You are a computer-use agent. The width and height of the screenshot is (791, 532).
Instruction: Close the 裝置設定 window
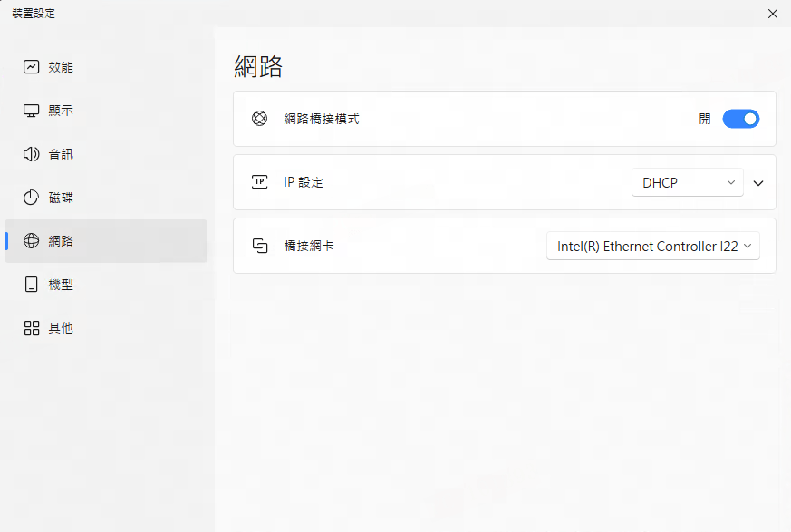click(772, 14)
